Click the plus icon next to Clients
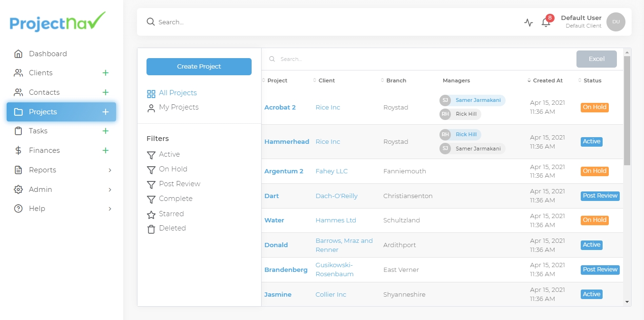Image resolution: width=644 pixels, height=320 pixels. [106, 73]
